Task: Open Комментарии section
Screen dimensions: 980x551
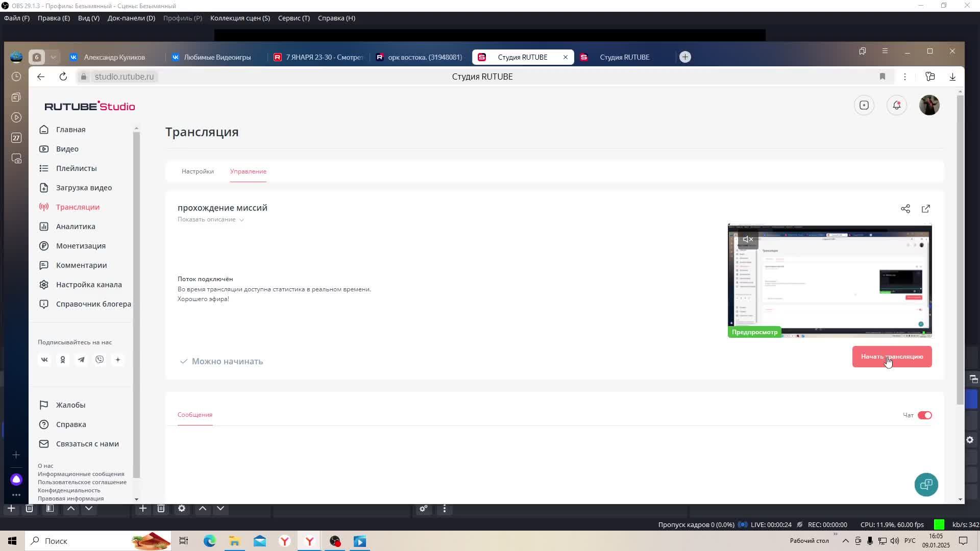Action: click(73, 265)
